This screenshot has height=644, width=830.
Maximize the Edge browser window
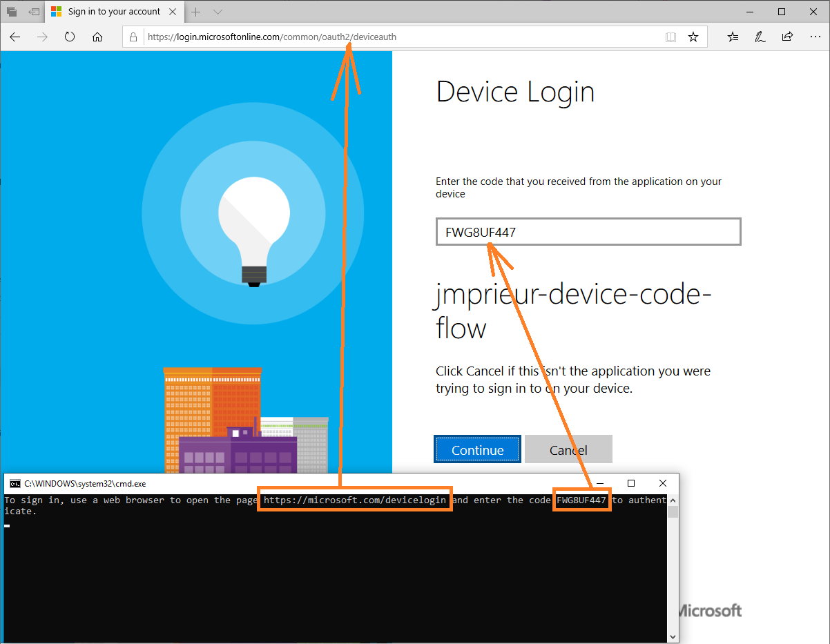pos(782,12)
